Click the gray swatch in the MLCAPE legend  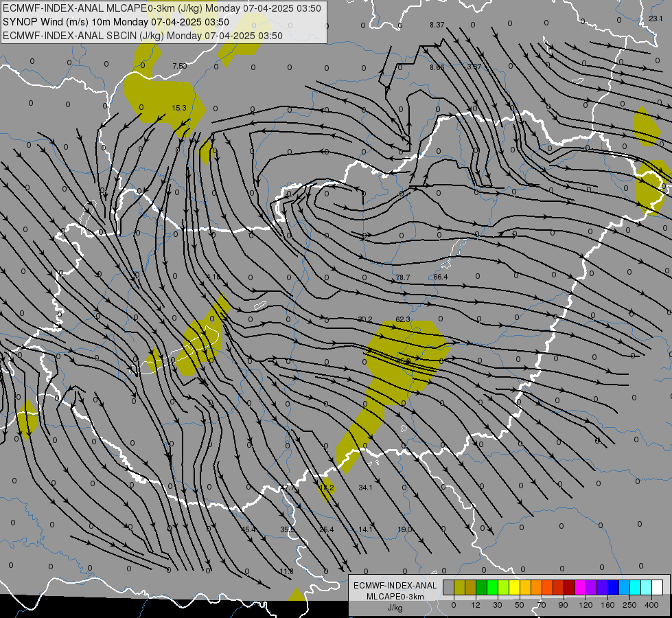tap(449, 587)
